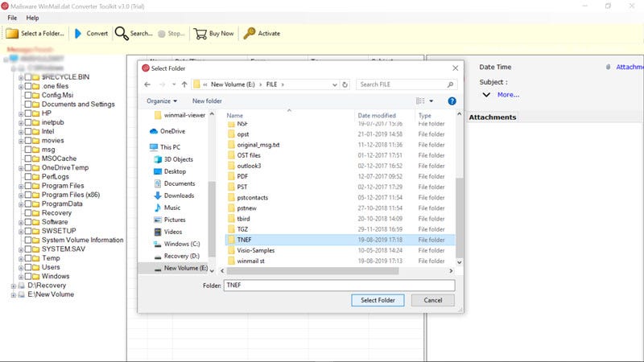Expand the Software tree node
Viewport: 644px width, 362px height.
tap(21, 223)
